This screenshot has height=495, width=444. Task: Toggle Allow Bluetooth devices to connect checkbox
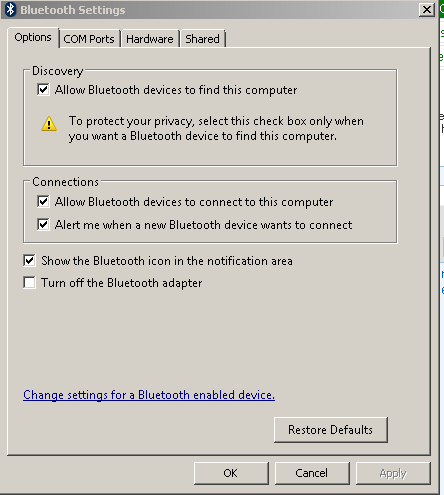[43, 202]
